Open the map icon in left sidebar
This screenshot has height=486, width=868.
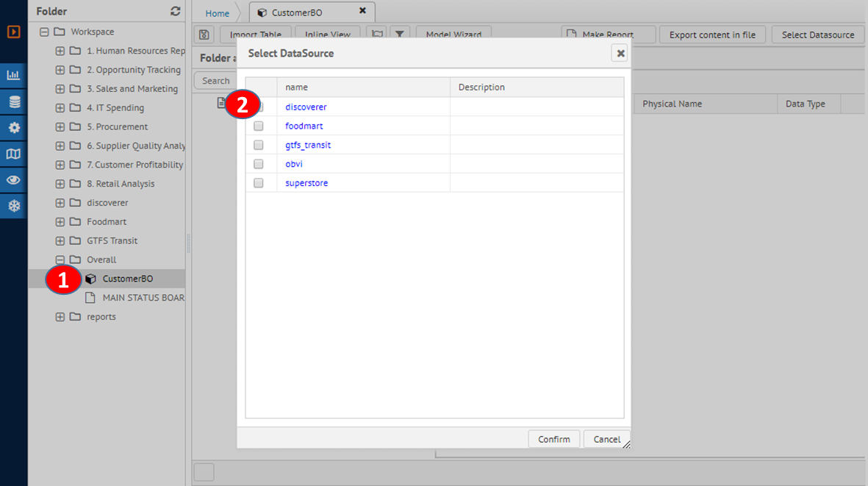tap(13, 154)
